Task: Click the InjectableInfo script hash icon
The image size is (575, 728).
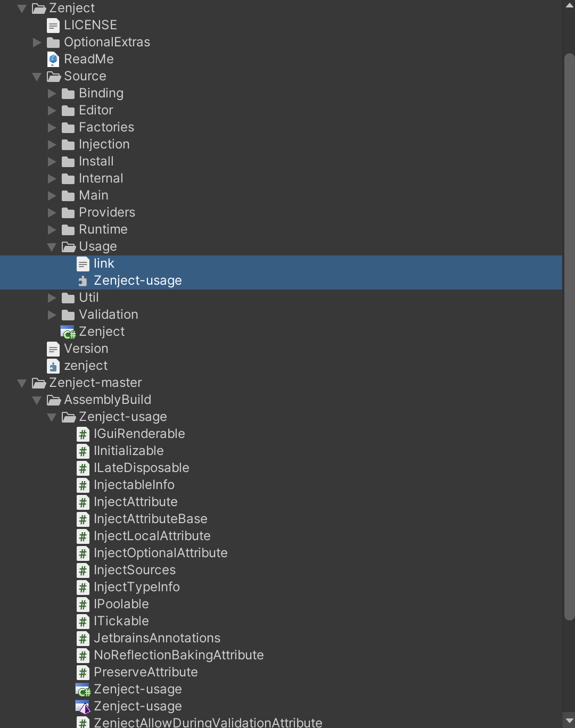Action: [x=83, y=485]
